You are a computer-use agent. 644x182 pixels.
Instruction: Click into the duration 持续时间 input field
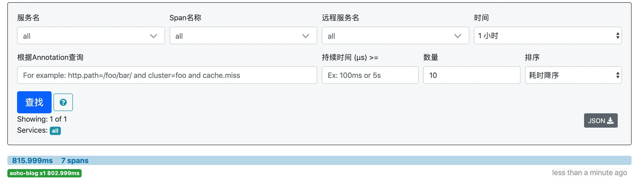[x=370, y=75]
